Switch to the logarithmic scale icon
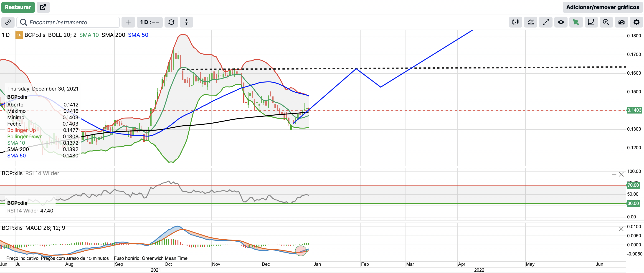 [x=591, y=22]
